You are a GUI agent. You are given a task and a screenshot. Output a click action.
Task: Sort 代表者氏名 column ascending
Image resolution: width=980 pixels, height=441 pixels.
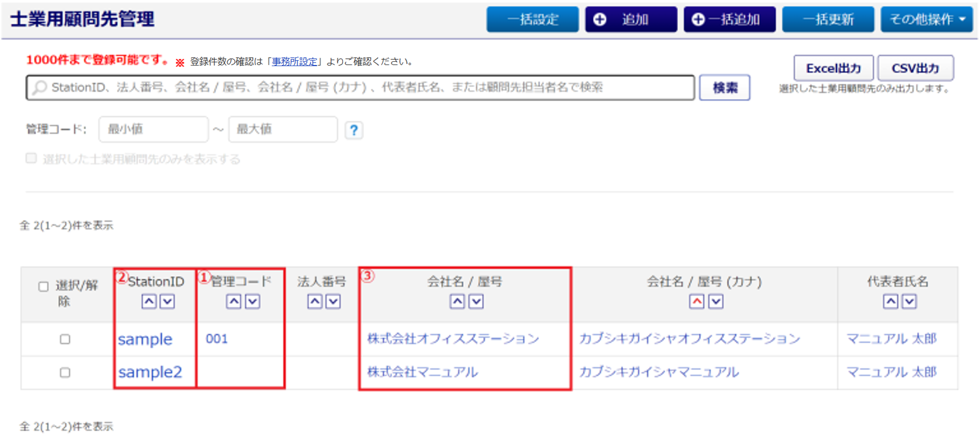tap(891, 302)
